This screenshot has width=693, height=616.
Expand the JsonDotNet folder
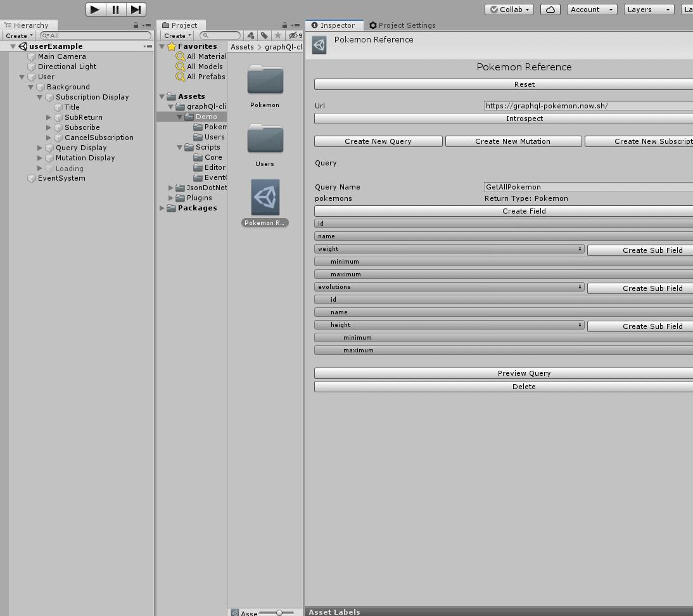click(171, 188)
